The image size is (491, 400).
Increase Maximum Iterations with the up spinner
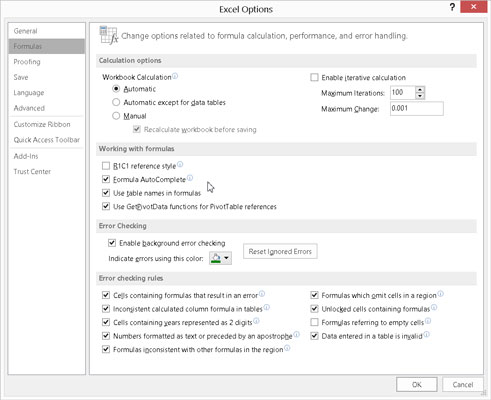[420, 89]
